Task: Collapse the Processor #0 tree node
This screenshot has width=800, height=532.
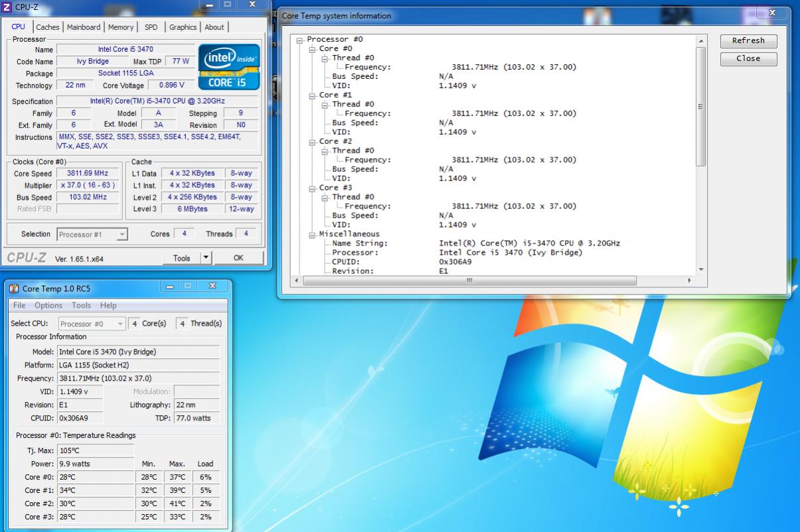Action: (x=300, y=40)
